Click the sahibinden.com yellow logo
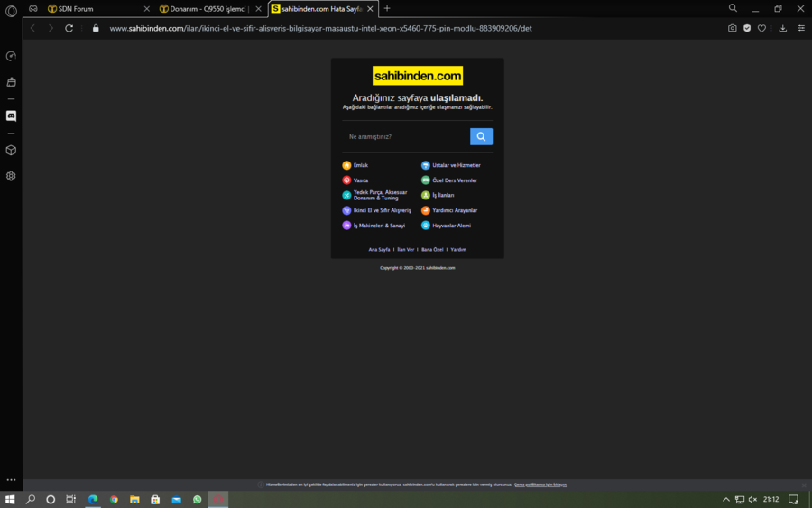 [x=418, y=76]
